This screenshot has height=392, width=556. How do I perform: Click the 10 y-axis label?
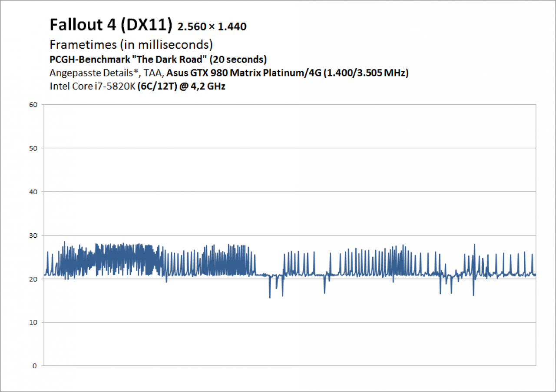[34, 322]
